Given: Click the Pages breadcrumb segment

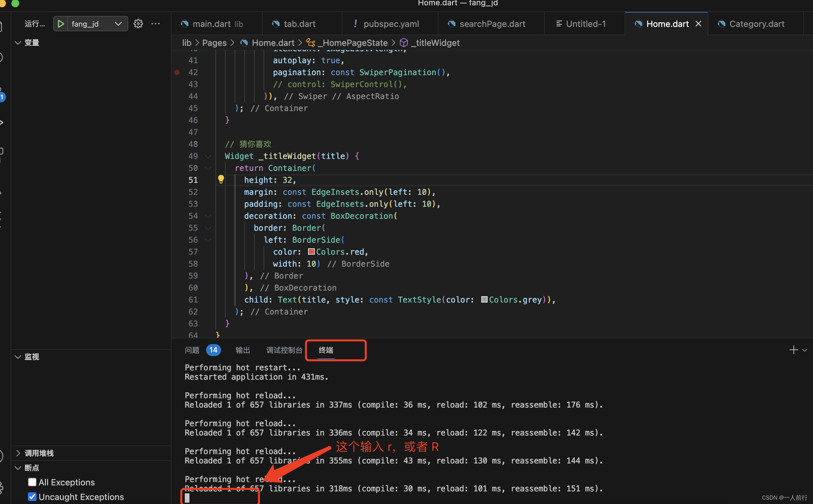Looking at the screenshot, I should (214, 43).
